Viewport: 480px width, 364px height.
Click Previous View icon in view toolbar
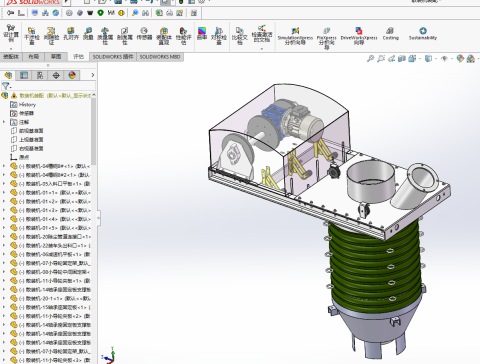[391, 59]
